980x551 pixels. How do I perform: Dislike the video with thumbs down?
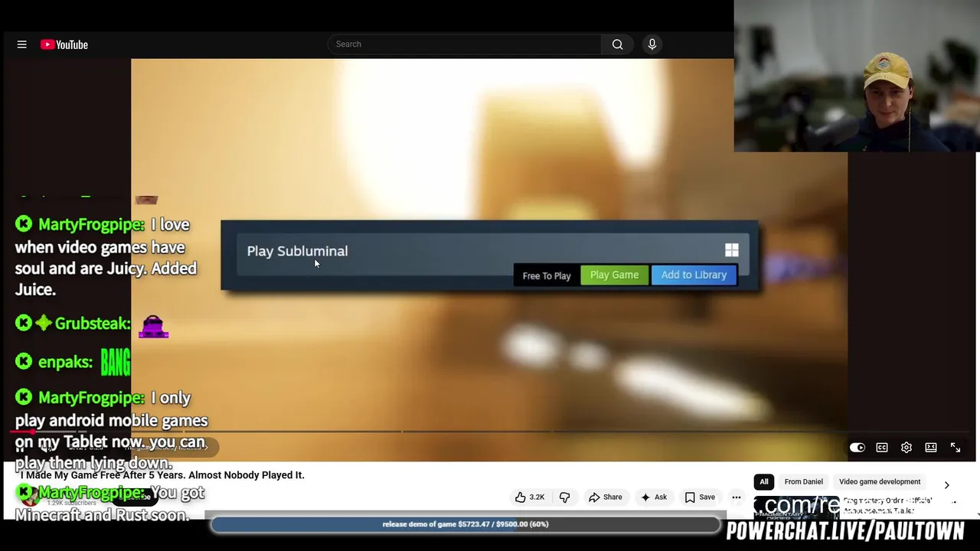(x=565, y=497)
